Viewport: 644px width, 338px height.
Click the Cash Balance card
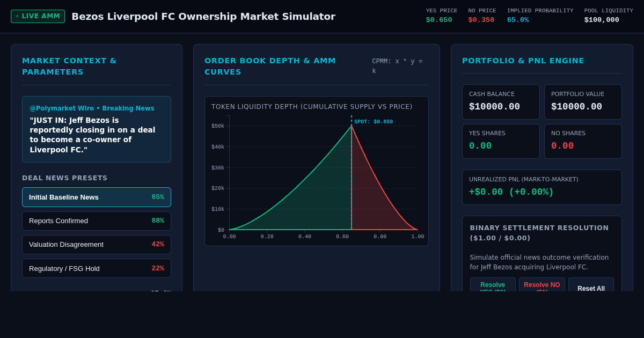pos(501,102)
